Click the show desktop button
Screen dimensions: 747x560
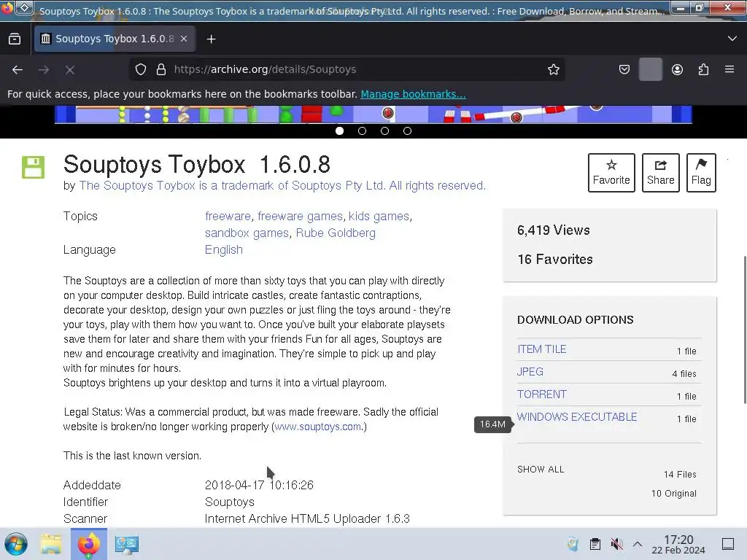coord(728,544)
